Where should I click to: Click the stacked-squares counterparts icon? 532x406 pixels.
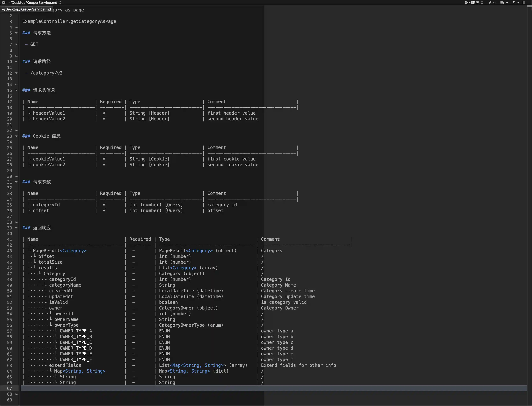[x=502, y=2]
